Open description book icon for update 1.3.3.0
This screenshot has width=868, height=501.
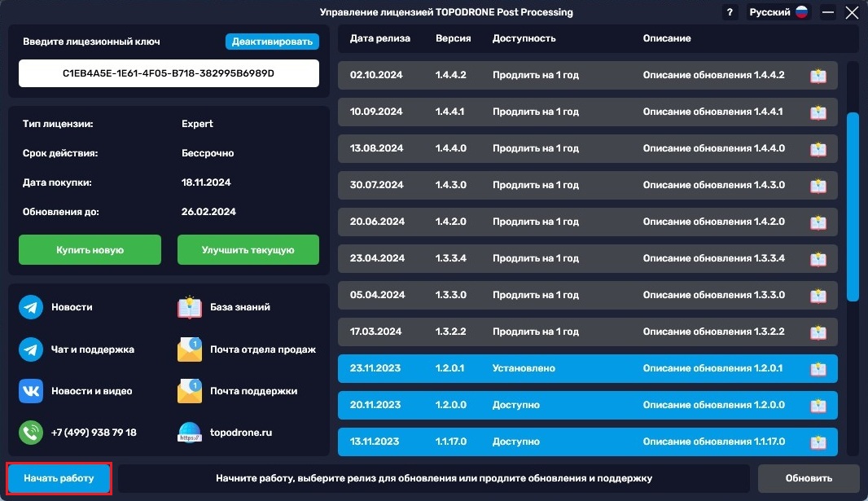[x=818, y=295]
